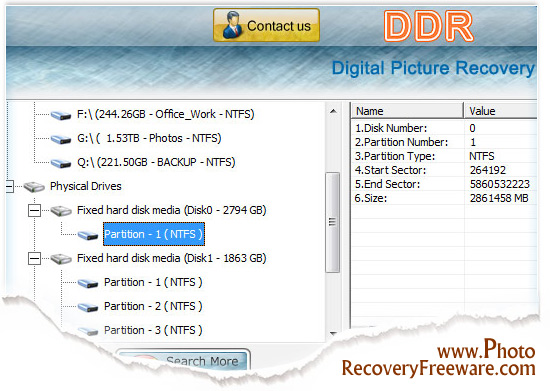Click the F:\ Office_Work drive icon
Viewport: 550px width, 391px height.
(61, 115)
